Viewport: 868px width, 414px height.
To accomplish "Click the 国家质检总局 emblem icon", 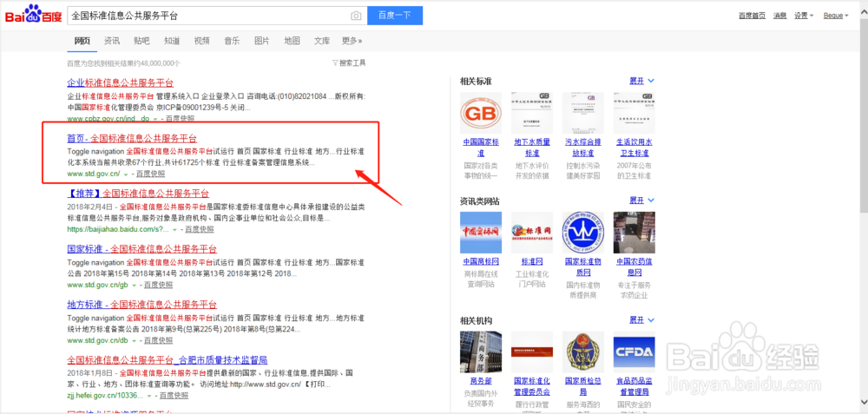I will point(583,352).
